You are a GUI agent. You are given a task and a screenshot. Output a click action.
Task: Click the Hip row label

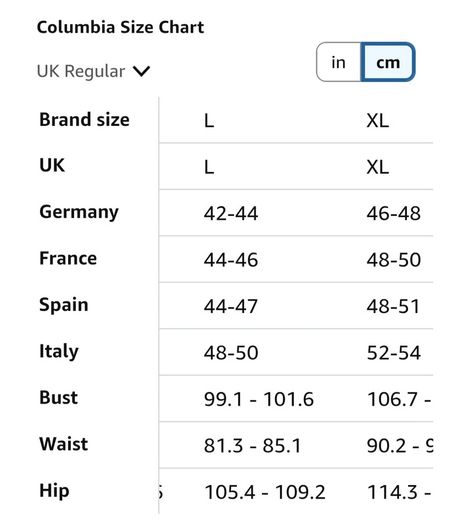click(55, 491)
